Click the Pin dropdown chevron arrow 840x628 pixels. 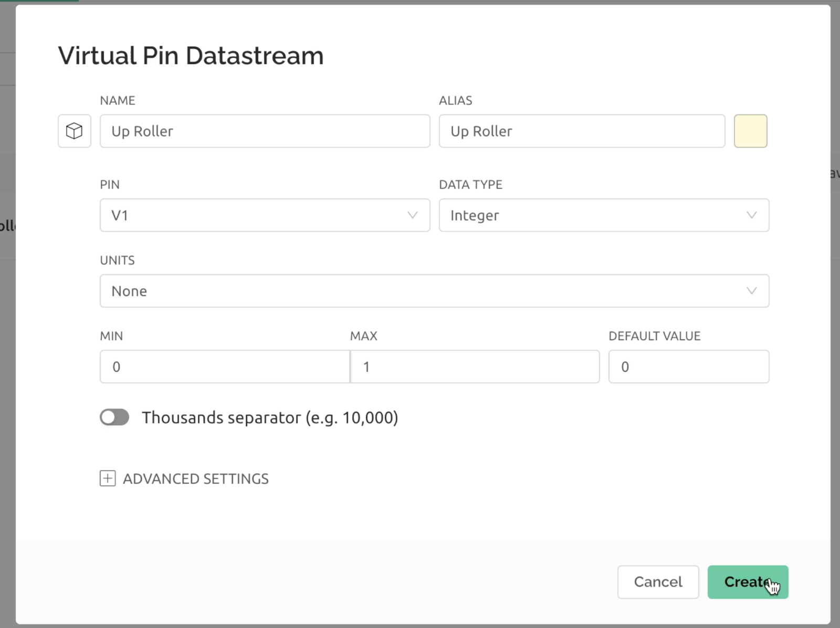point(413,215)
